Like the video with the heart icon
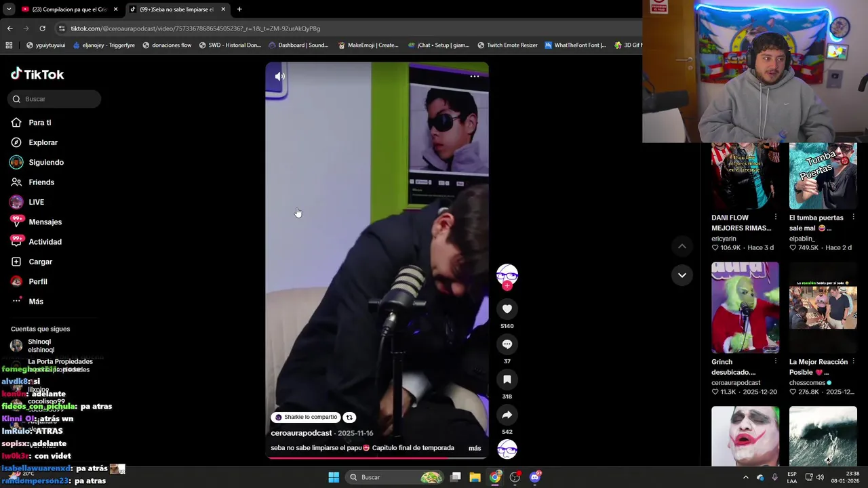Screen dimensions: 868x488 coord(507,309)
